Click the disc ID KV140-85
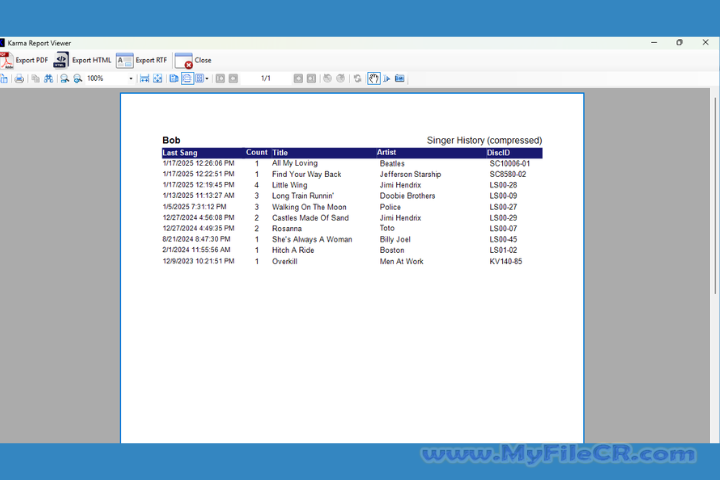720x480 pixels. 506,261
